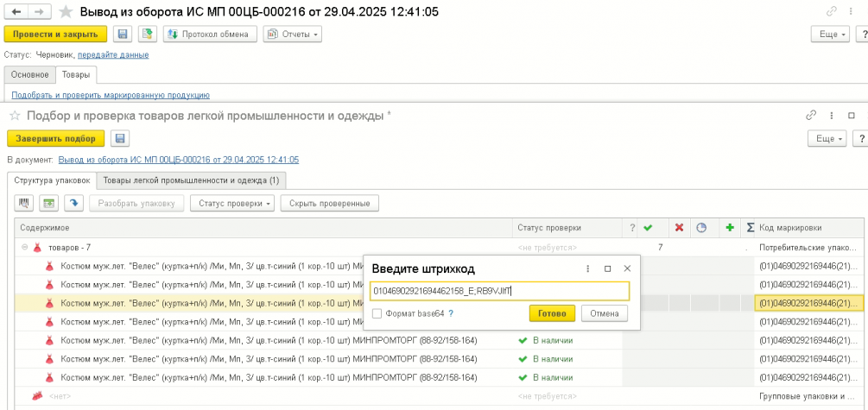Screen dimensions: 868x410
Task: Enable the Формат base64 checkbox
Action: [x=377, y=313]
